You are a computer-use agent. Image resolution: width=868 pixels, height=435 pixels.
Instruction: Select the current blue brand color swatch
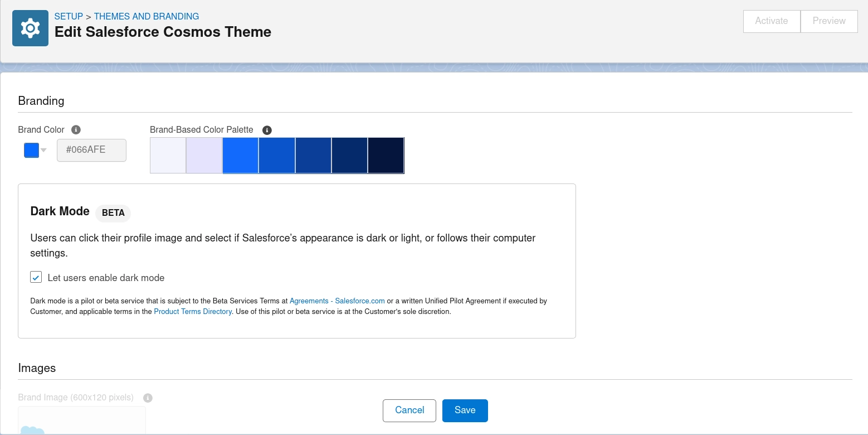click(x=31, y=150)
